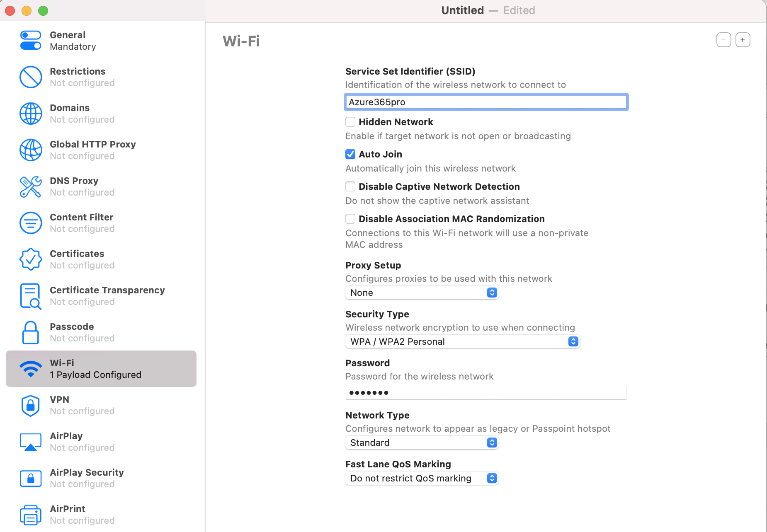Click the Password input field

click(x=486, y=393)
